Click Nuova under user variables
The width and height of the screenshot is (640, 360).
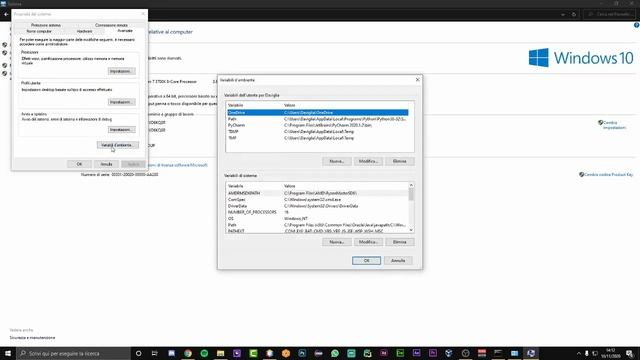click(336, 161)
